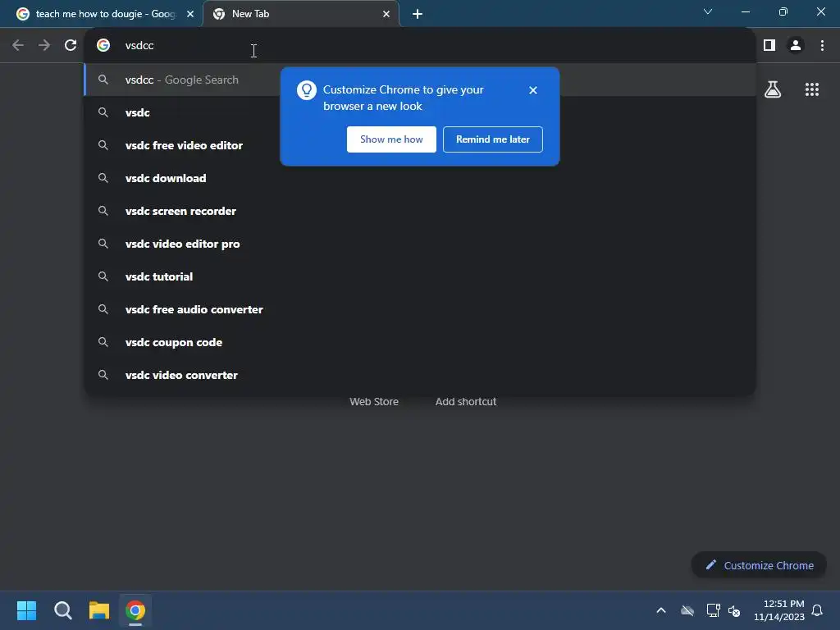
Task: Click the search icon beside 'vsdc coupon code'
Action: coord(103,342)
